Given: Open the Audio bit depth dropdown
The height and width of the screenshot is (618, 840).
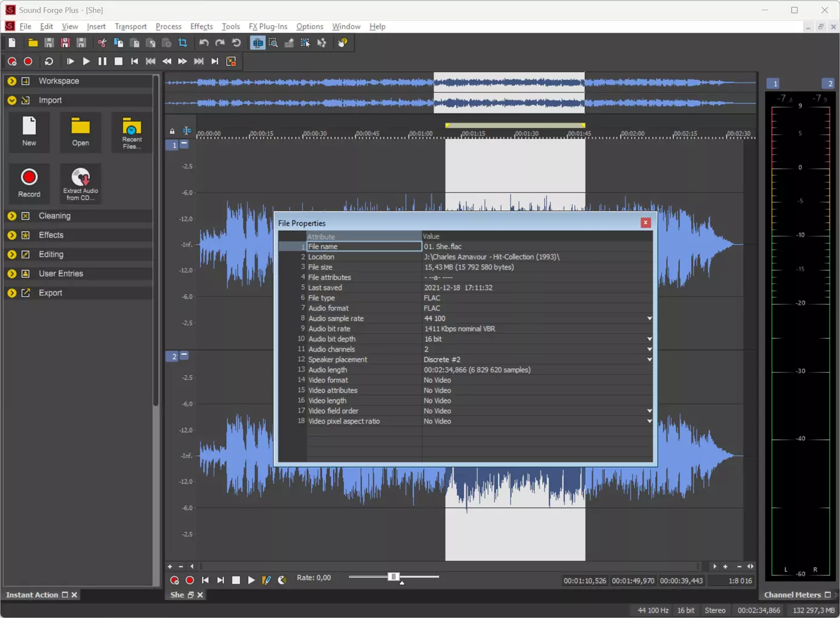Looking at the screenshot, I should (x=649, y=339).
